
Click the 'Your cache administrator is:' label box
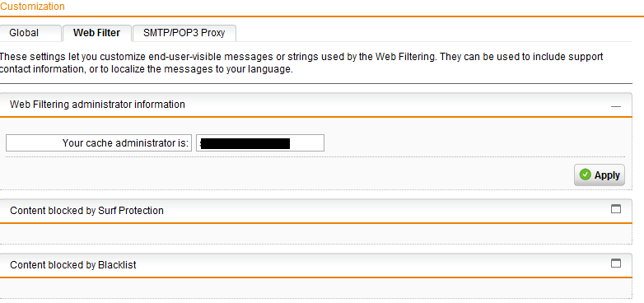pos(99,143)
